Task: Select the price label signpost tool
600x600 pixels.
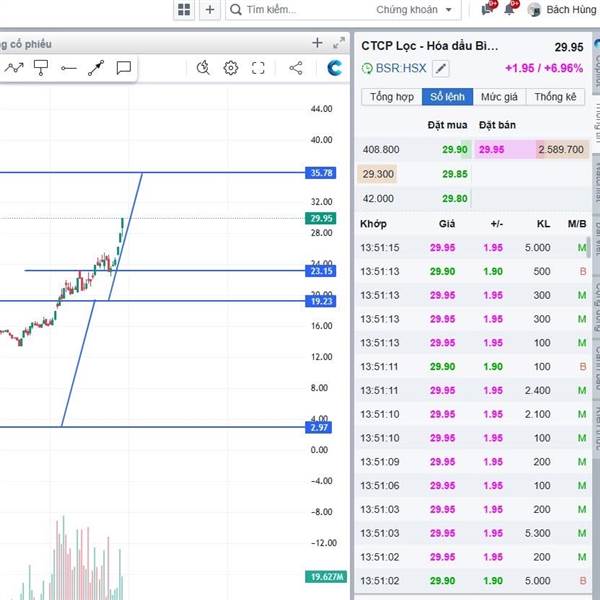Action: [x=41, y=68]
